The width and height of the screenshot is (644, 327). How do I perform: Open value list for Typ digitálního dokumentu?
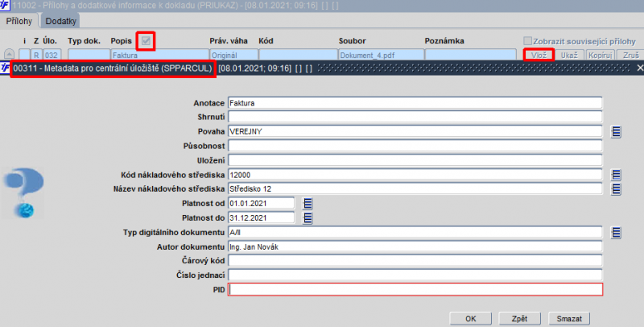click(x=616, y=233)
